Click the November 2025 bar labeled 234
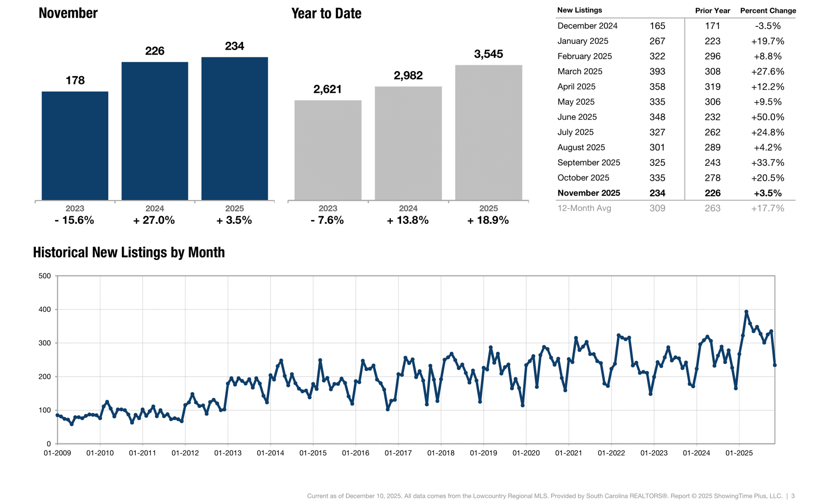The height and width of the screenshot is (504, 830). (x=234, y=128)
